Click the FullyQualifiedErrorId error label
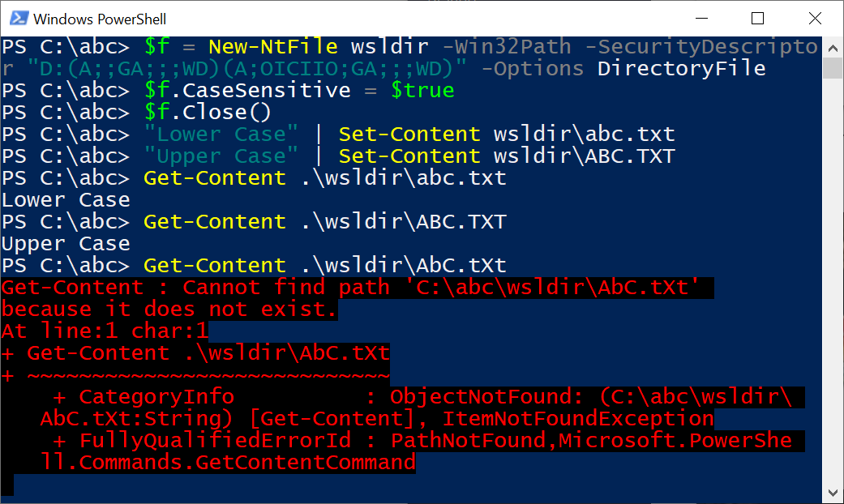 pyautogui.click(x=216, y=441)
